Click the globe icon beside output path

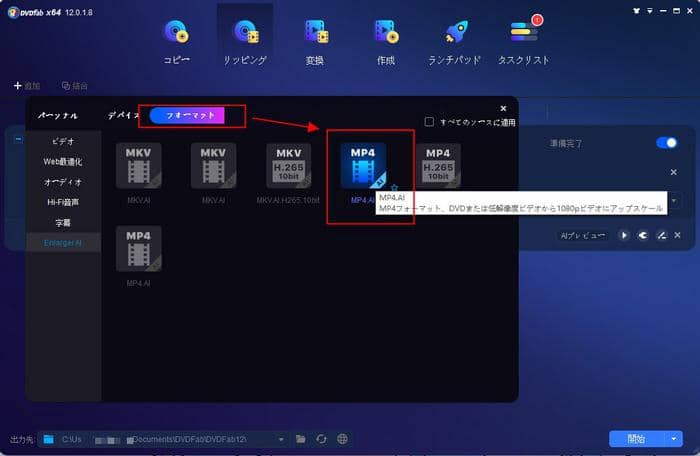click(342, 438)
